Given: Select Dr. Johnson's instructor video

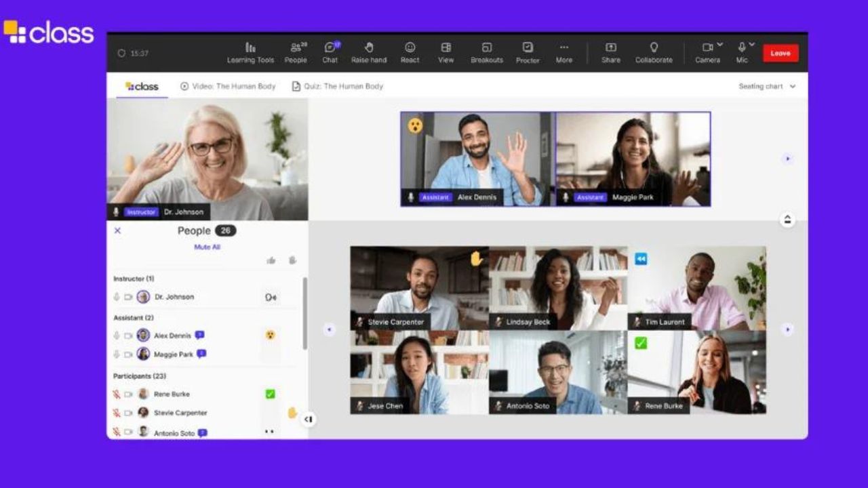Looking at the screenshot, I should 208,159.
